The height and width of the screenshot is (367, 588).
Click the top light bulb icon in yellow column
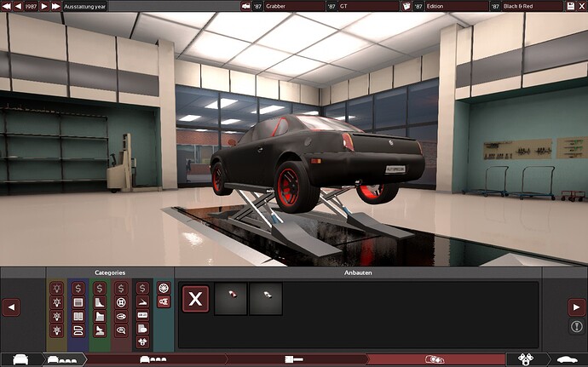57,289
